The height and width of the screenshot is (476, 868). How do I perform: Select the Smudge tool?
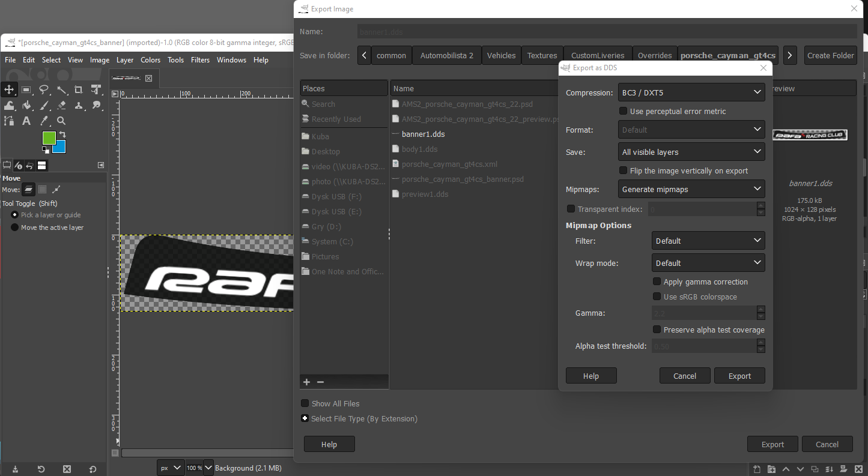96,105
